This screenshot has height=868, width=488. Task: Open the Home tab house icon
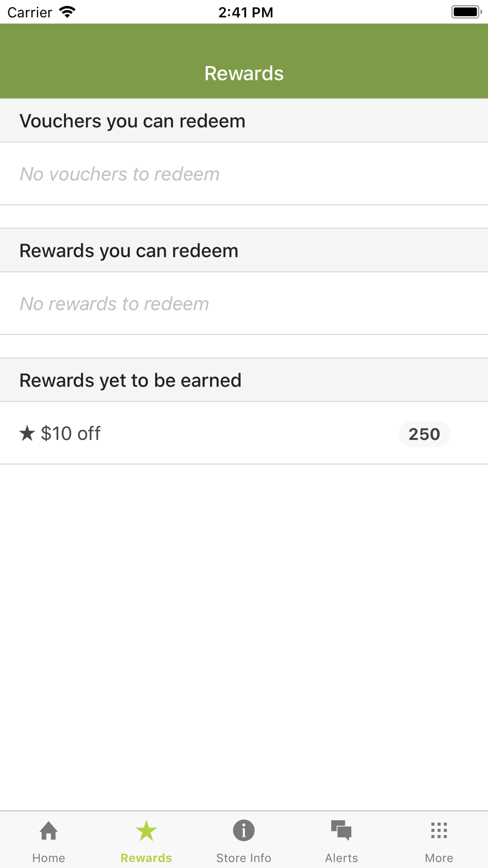[49, 830]
